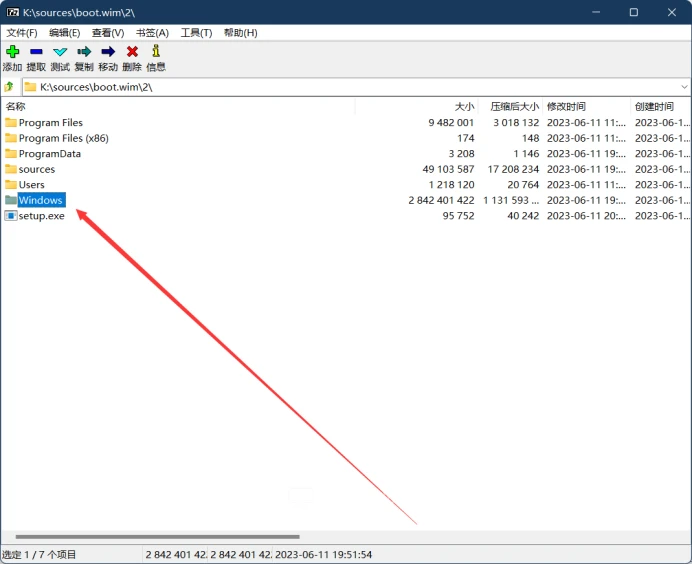Minimize the 7-Zip window
The width and height of the screenshot is (692, 565).
point(596,12)
